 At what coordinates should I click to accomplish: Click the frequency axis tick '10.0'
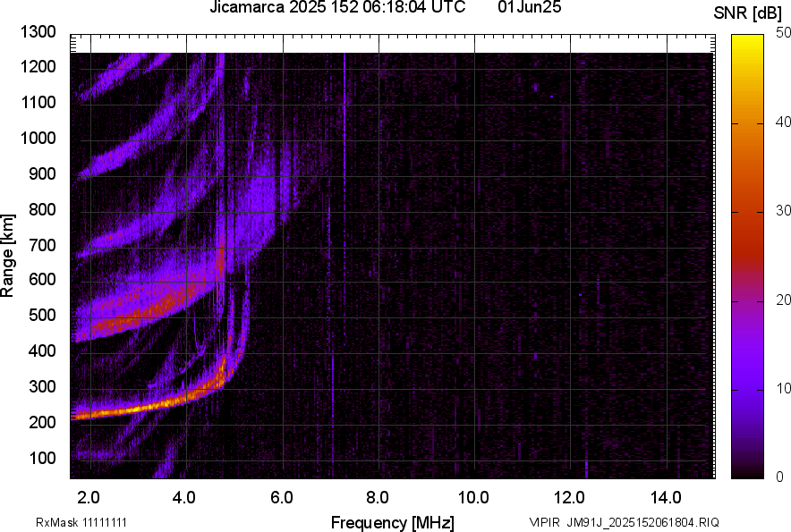[x=473, y=498]
